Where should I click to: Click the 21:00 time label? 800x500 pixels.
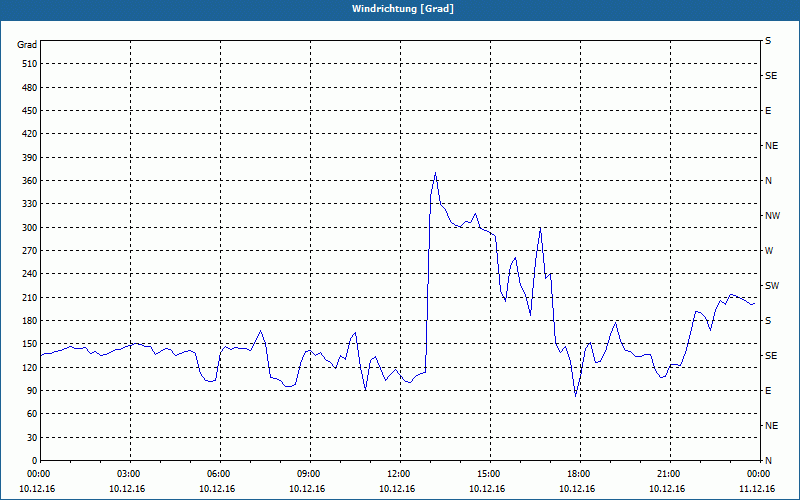tap(670, 473)
